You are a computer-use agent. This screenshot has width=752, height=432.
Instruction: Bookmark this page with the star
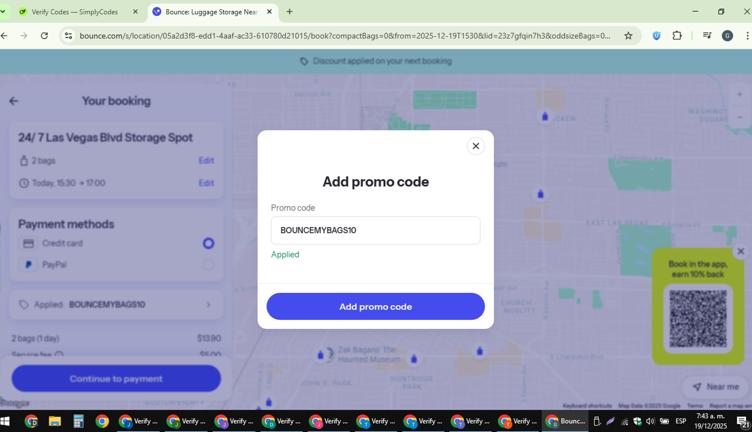coord(628,36)
